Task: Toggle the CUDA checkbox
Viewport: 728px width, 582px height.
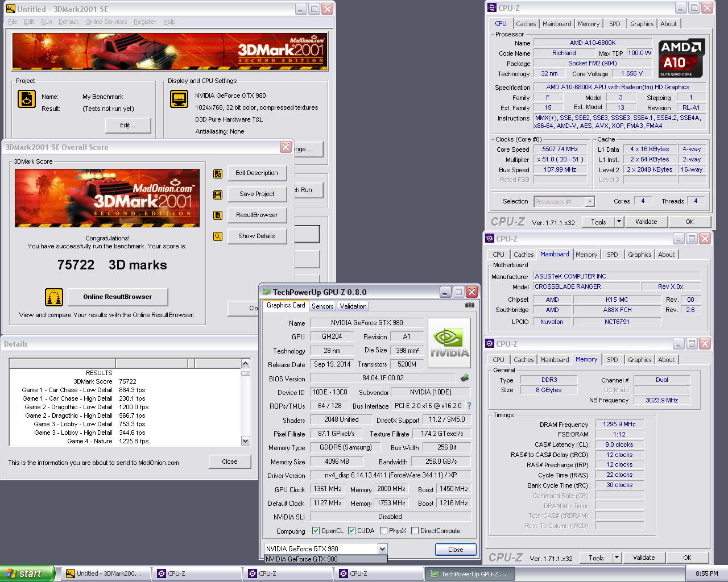Action: (x=352, y=531)
